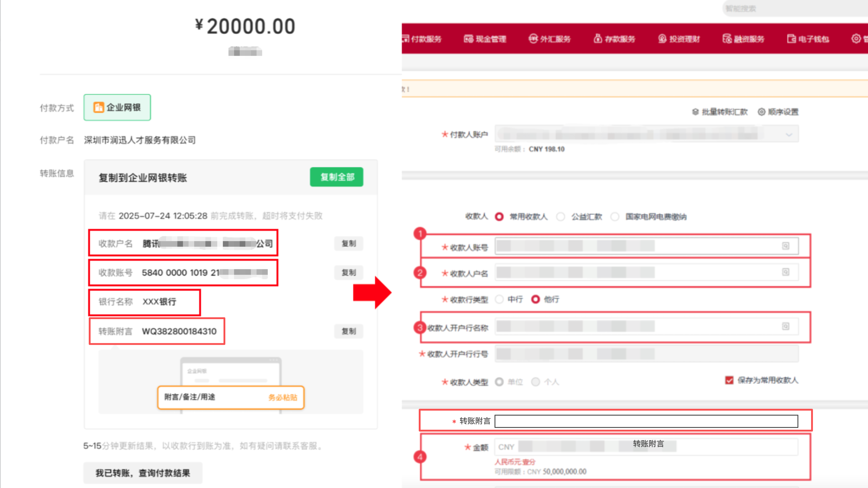
Task: Click lookup icon in 收款人账号 field
Action: tap(785, 246)
